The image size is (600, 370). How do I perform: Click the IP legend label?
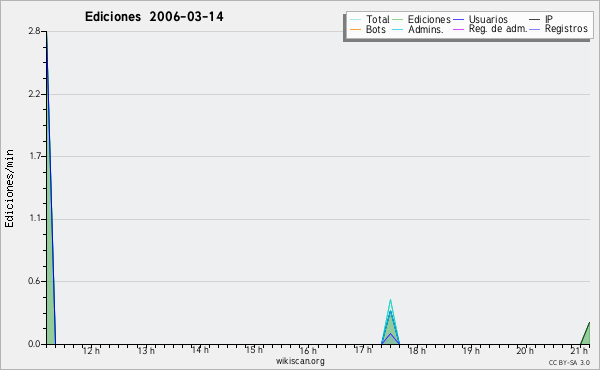pos(549,19)
